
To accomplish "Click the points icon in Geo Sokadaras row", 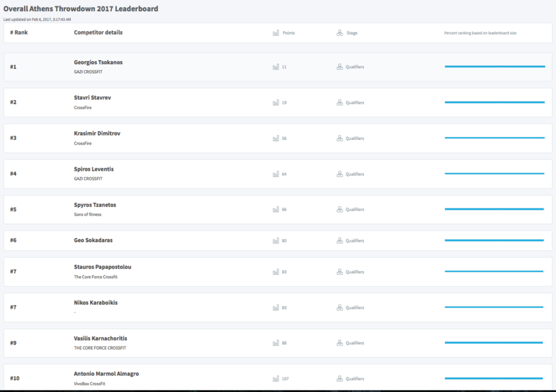I will point(275,241).
